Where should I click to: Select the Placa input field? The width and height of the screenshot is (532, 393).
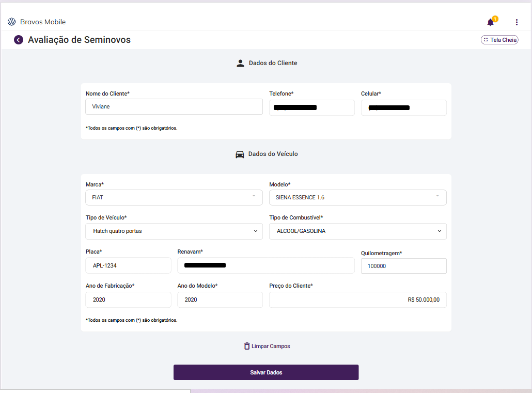coord(128,265)
